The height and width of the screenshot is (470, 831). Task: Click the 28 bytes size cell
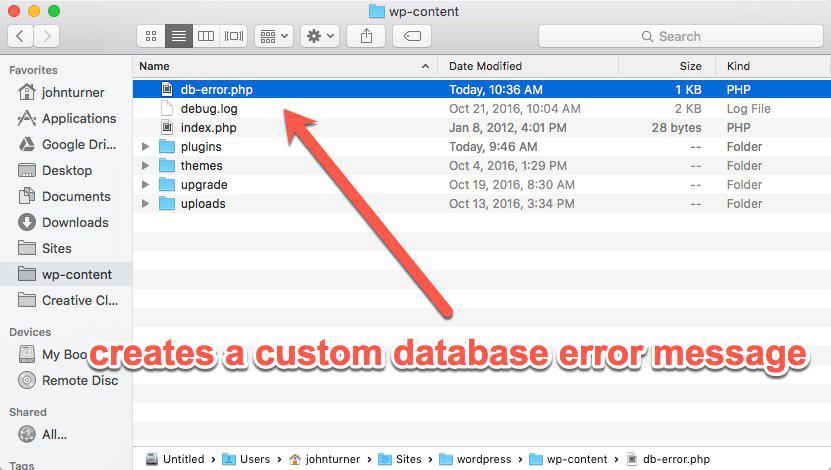click(676, 128)
